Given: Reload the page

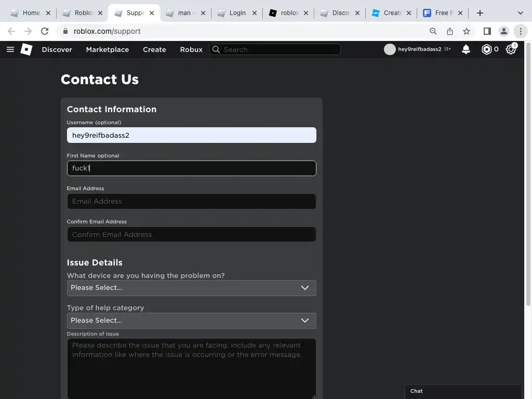Looking at the screenshot, I should tap(45, 31).
